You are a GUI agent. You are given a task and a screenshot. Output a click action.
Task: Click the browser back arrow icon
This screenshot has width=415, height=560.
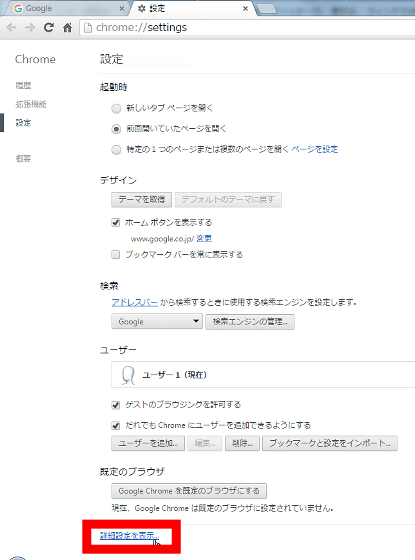(x=11, y=28)
